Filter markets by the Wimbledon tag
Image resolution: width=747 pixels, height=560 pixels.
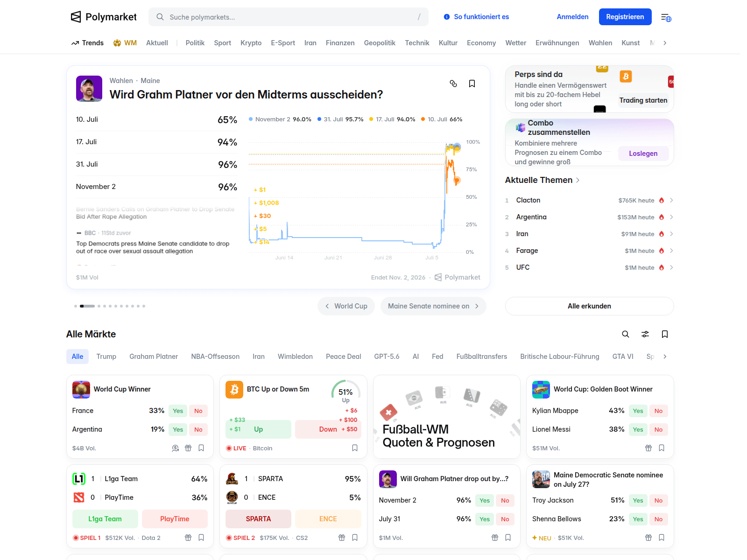[x=295, y=357]
